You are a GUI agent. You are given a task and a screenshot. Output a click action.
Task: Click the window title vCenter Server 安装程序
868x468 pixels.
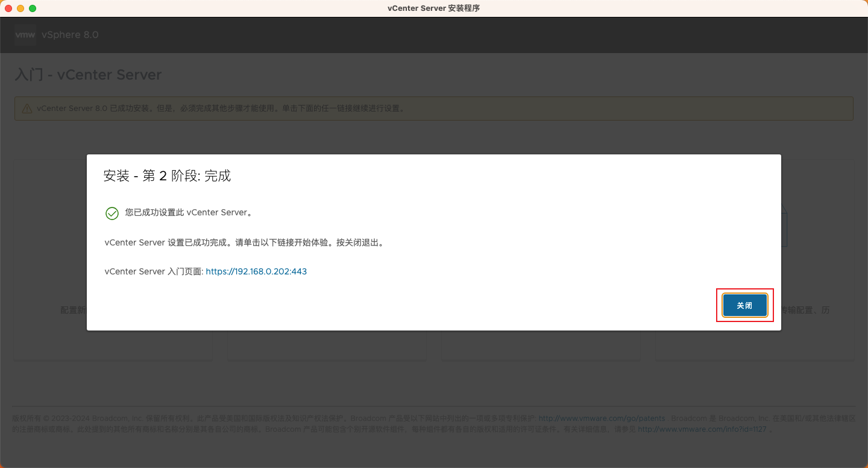434,8
